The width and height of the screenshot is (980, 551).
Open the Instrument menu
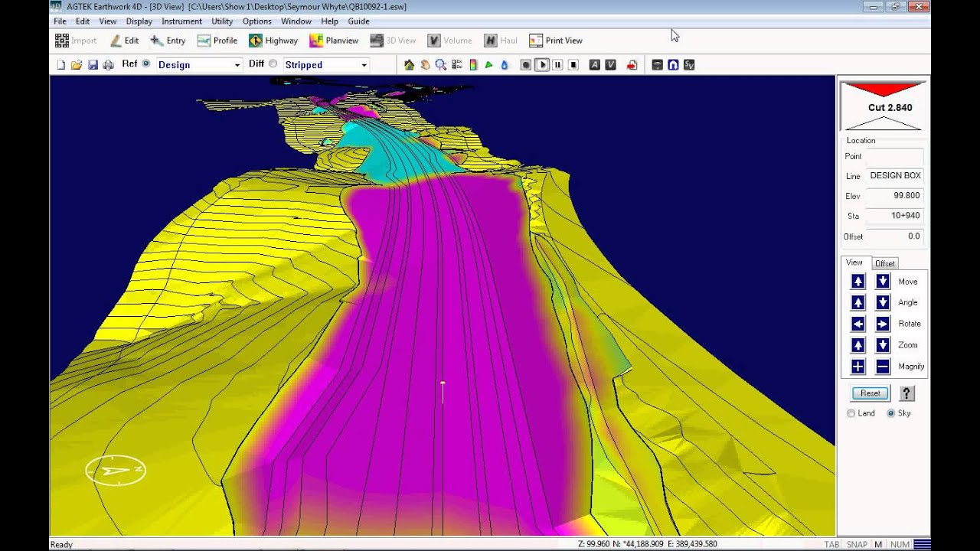(x=181, y=21)
